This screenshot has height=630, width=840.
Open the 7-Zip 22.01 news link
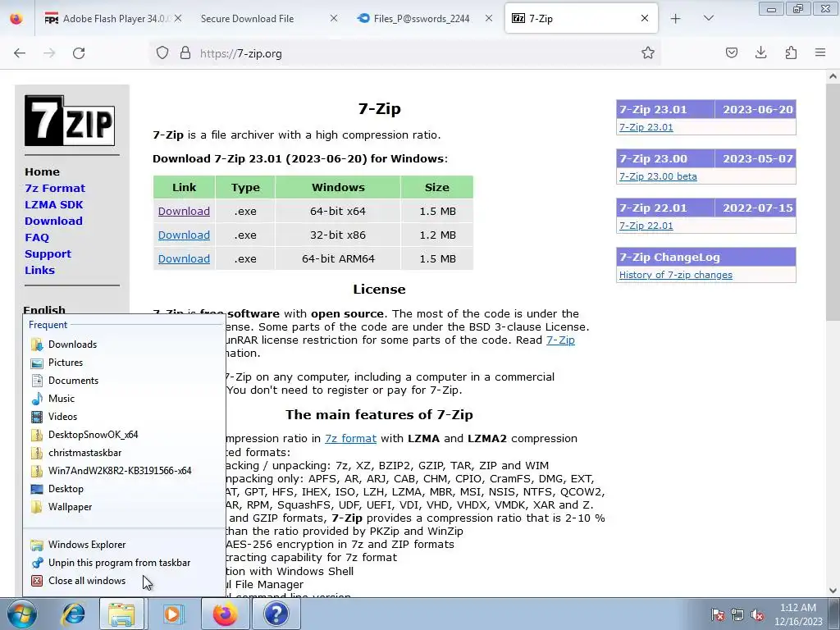646,226
